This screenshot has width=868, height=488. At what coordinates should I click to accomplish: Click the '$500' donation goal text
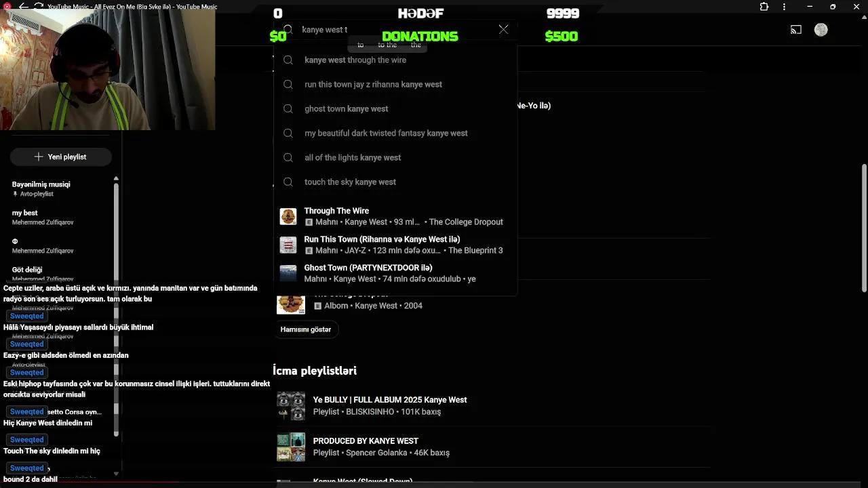(561, 37)
